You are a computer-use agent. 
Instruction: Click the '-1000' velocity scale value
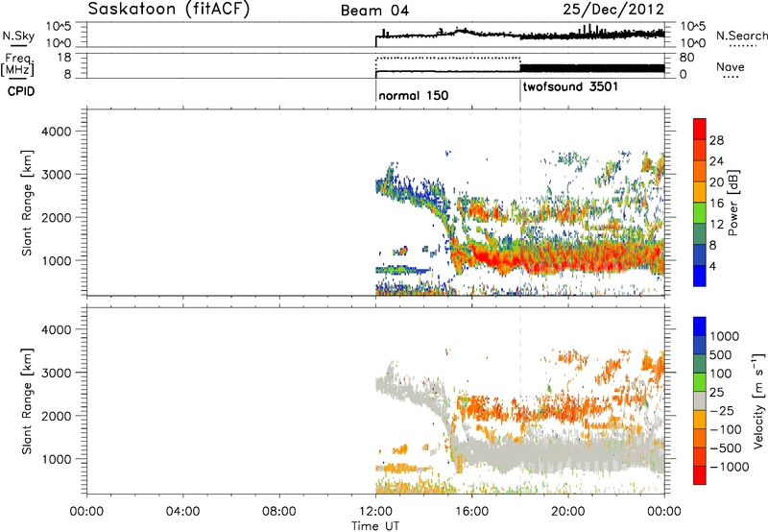[x=729, y=467]
